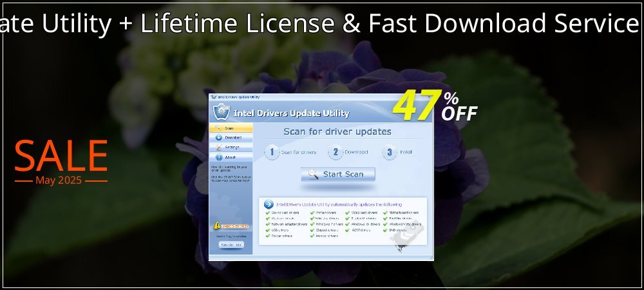Click step 3 circle Install
This screenshot has height=290, width=644.
(x=389, y=152)
